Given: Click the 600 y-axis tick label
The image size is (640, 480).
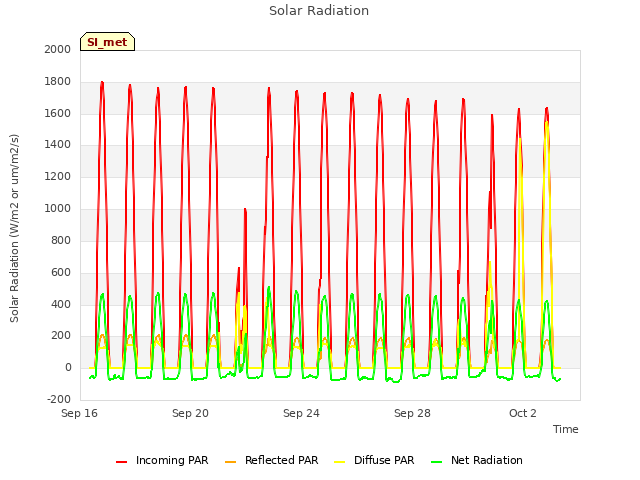Looking at the screenshot, I should tap(61, 273).
